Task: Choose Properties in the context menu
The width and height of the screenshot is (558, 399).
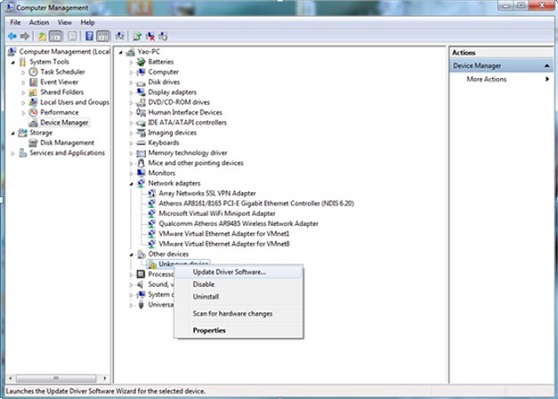Action: tap(239, 330)
